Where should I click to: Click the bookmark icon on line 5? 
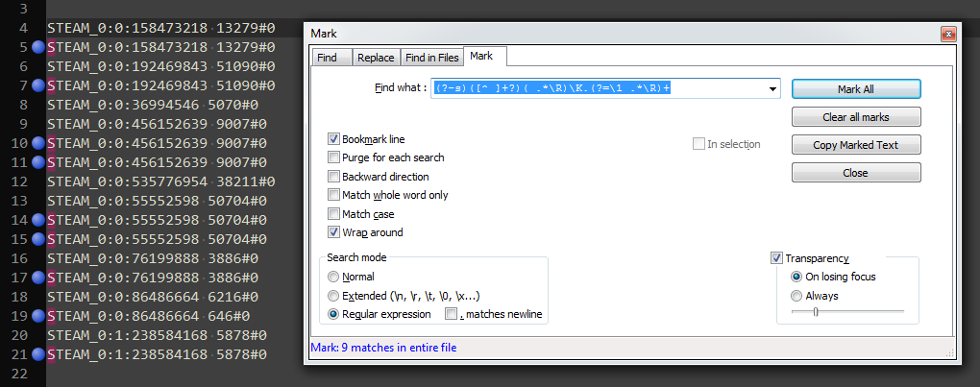(x=38, y=47)
